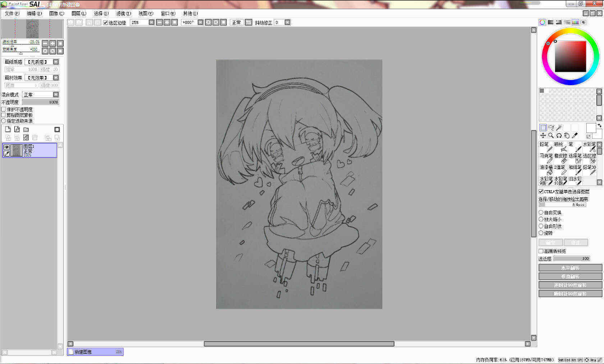Adjust the 不透明度 opacity slider

click(x=40, y=102)
